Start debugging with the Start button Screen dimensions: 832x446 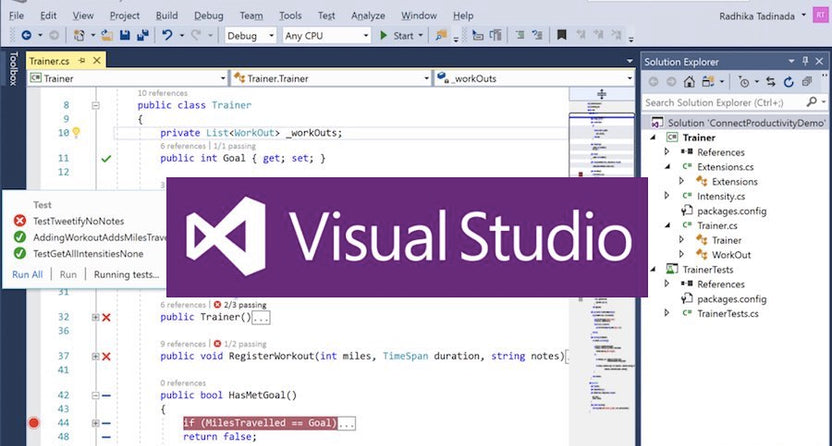click(397, 36)
